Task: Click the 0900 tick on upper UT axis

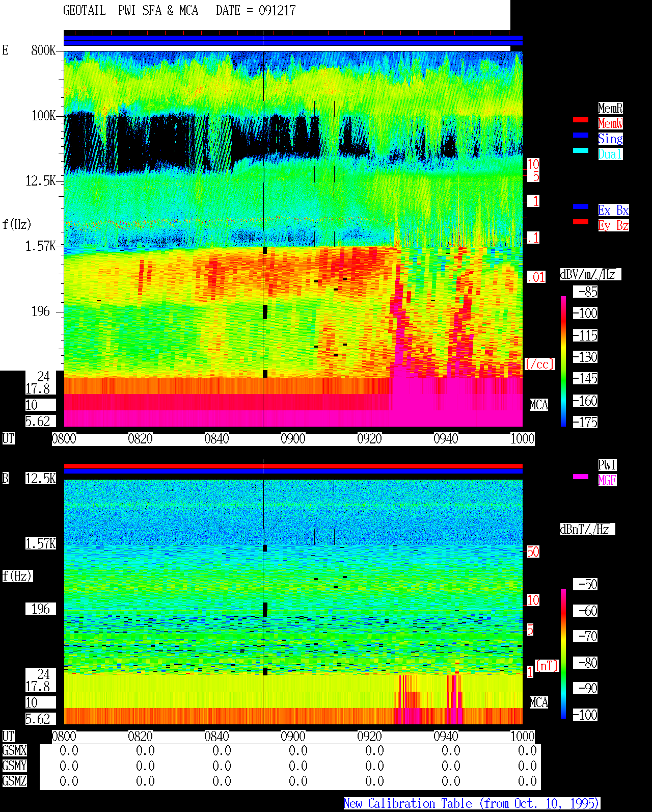Action: [293, 439]
